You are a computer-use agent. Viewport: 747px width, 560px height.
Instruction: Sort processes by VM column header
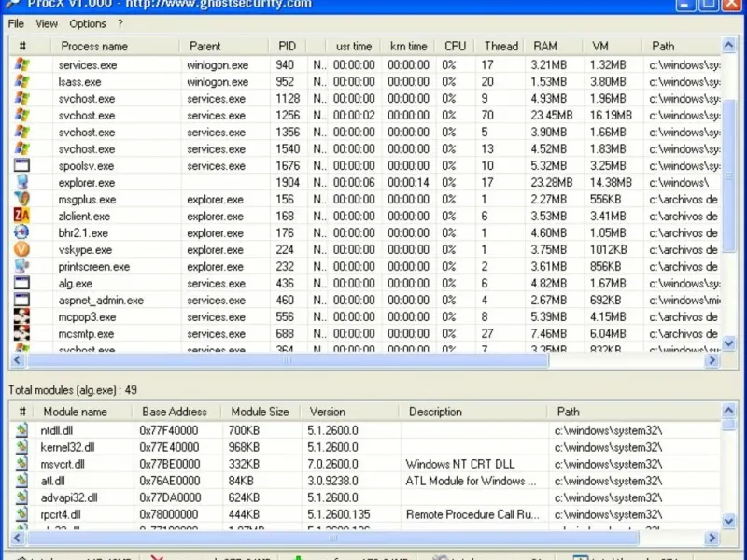tap(613, 46)
